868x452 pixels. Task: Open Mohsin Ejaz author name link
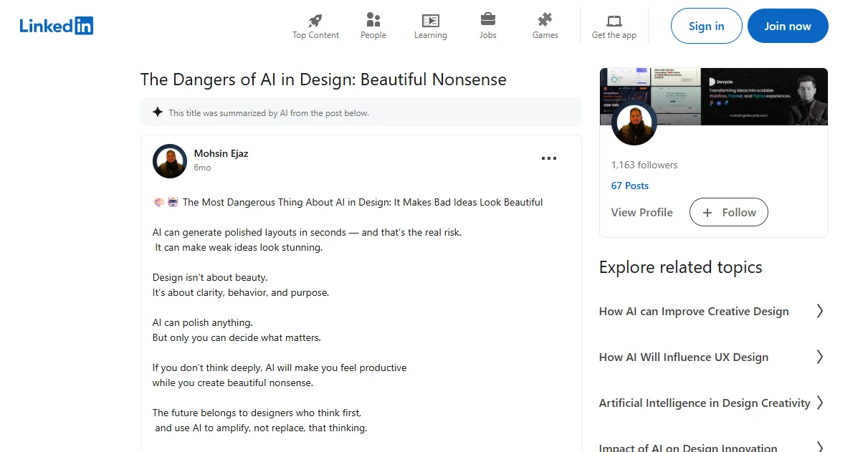221,153
